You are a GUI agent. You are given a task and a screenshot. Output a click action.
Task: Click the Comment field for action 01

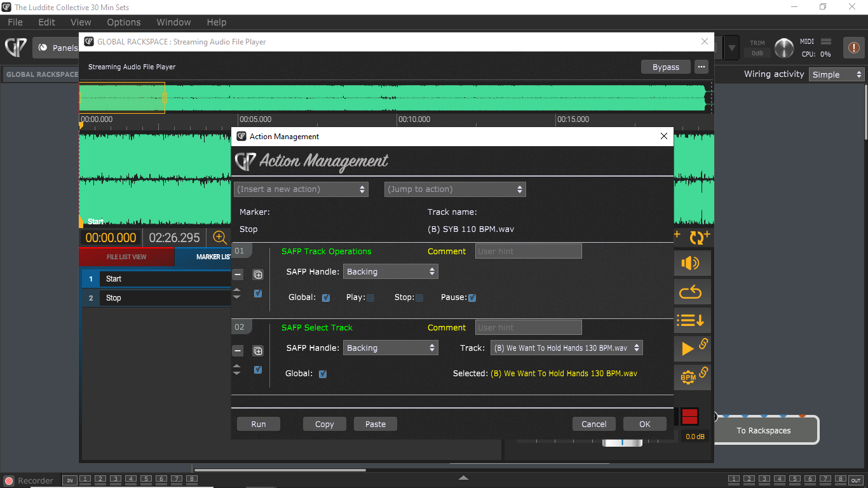point(528,251)
